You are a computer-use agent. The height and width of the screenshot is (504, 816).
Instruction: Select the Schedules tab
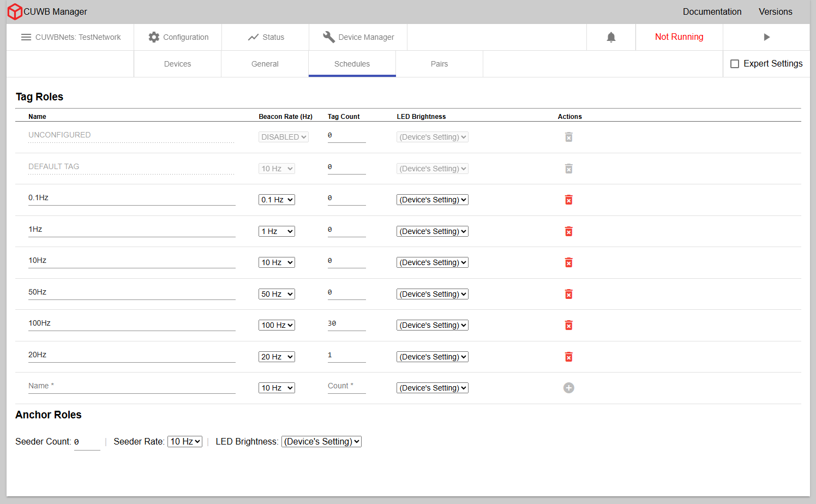click(x=352, y=64)
